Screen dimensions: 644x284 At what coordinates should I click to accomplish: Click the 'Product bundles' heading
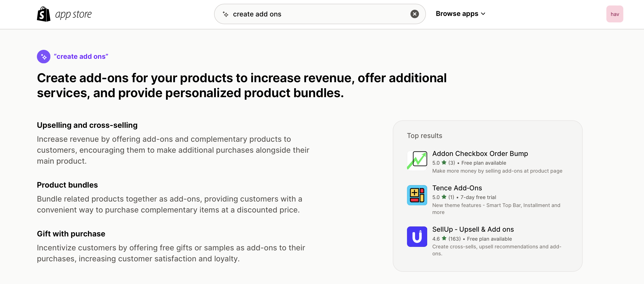tap(67, 185)
